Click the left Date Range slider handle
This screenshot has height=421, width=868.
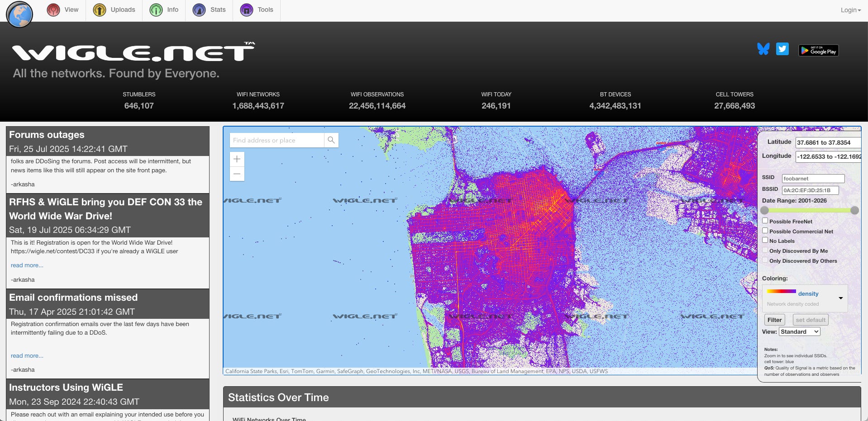(x=765, y=210)
